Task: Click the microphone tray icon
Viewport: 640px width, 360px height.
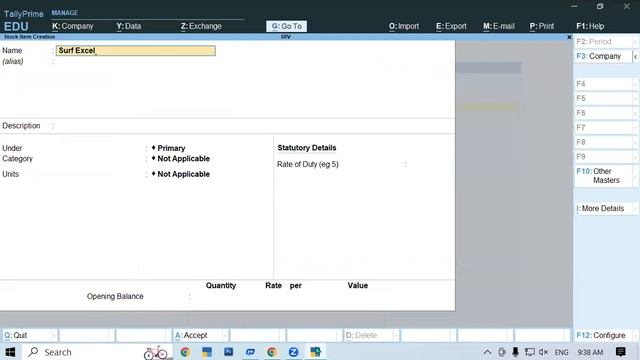Action: tap(516, 352)
